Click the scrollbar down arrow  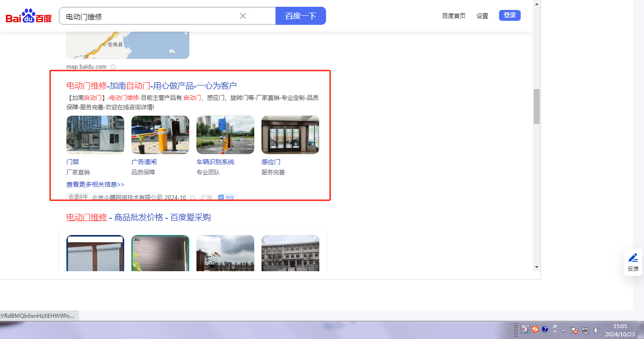pyautogui.click(x=537, y=267)
